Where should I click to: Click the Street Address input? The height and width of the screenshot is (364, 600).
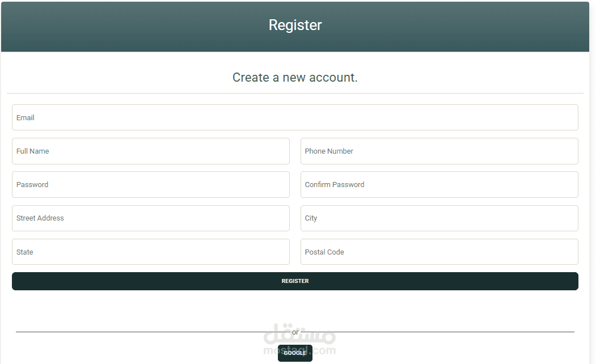coord(151,218)
